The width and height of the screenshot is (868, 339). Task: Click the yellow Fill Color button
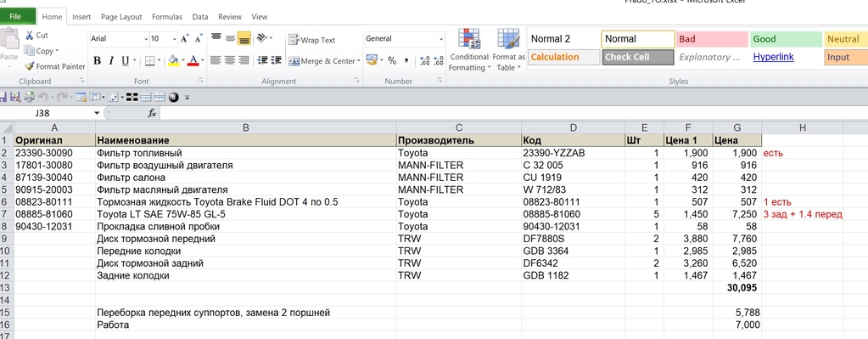[x=174, y=60]
